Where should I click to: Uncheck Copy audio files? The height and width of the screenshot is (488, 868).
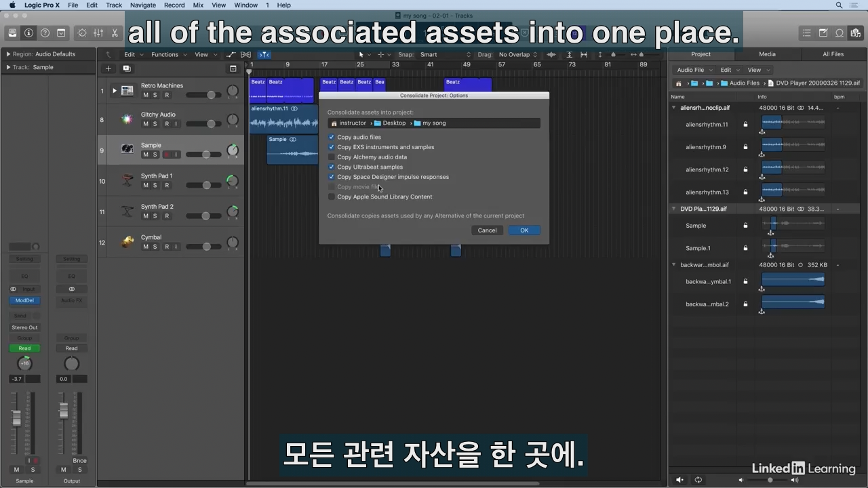332,137
